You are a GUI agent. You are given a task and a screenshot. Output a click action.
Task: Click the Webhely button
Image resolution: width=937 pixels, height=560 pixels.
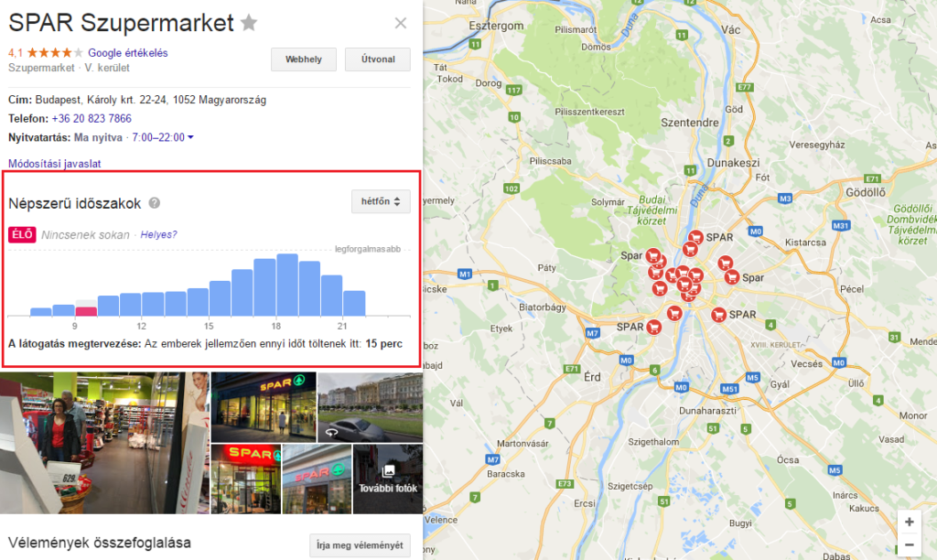tap(304, 59)
